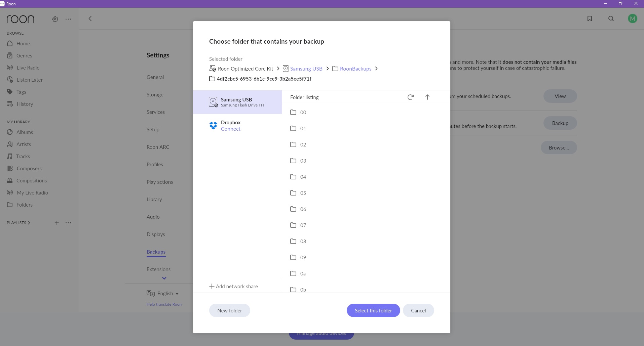The height and width of the screenshot is (346, 644).
Task: Expand the Playlists section chevron
Action: pyautogui.click(x=29, y=223)
